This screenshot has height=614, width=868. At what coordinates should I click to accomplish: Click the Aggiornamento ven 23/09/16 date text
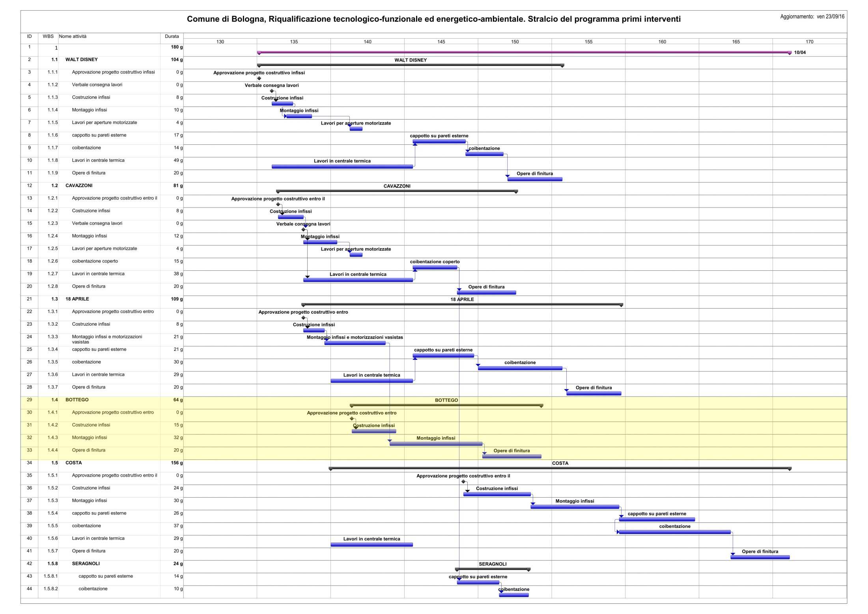click(x=812, y=17)
